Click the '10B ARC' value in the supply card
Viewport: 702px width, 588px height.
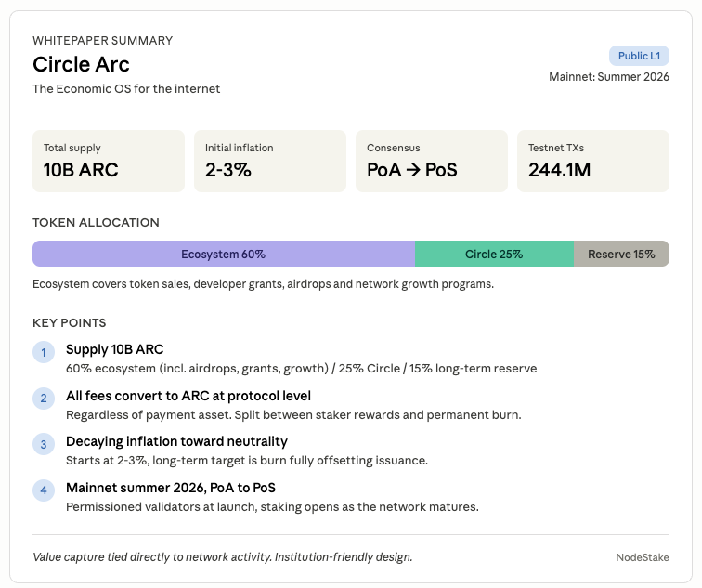tap(81, 170)
